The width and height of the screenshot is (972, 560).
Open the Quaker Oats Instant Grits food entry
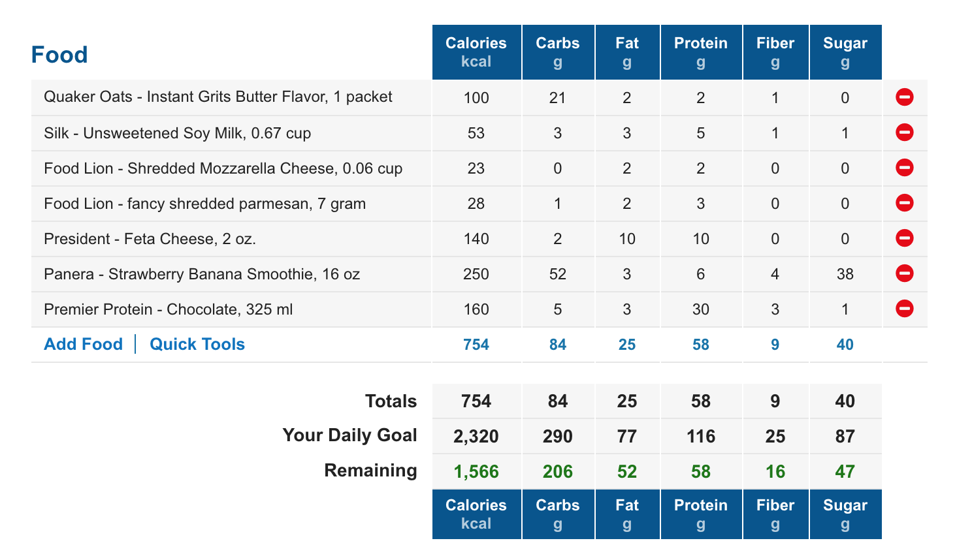tap(218, 97)
